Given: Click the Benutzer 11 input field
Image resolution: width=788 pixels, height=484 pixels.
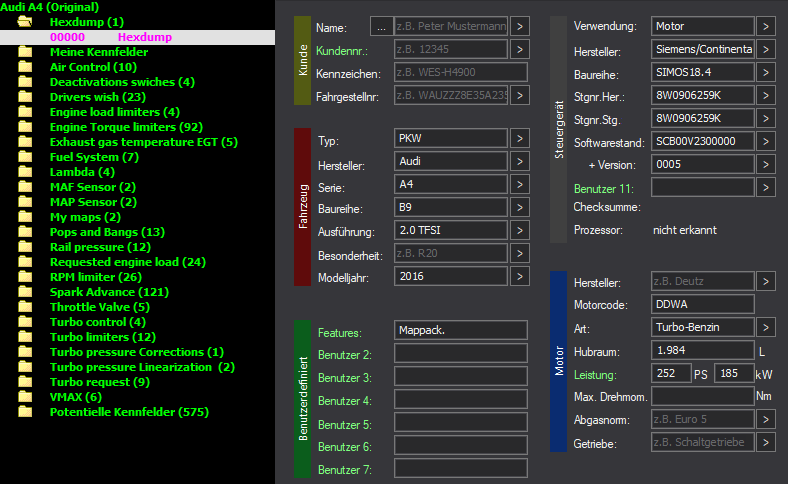Looking at the screenshot, I should pyautogui.click(x=703, y=187).
